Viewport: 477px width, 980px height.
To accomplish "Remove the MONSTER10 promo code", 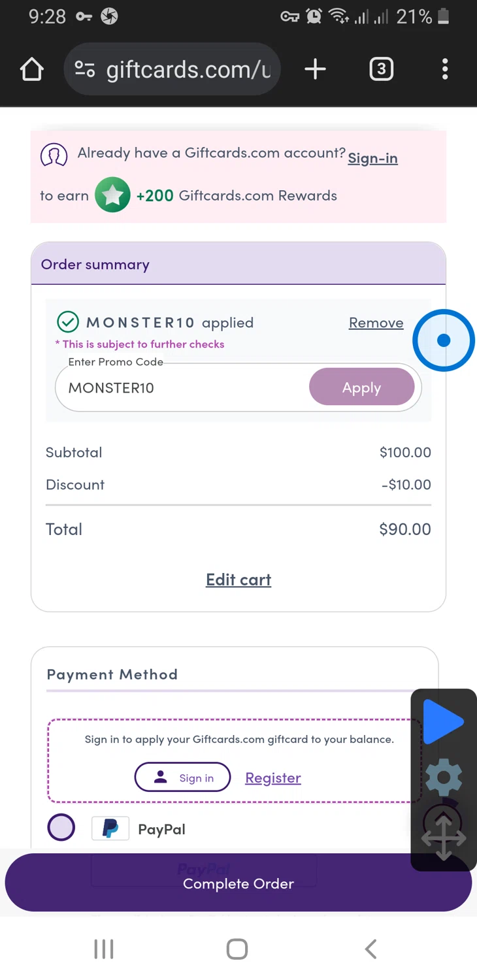I will click(376, 323).
